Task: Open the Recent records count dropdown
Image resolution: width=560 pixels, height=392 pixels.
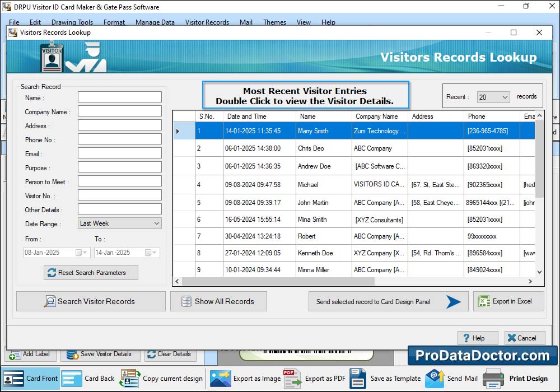Action: pos(505,97)
